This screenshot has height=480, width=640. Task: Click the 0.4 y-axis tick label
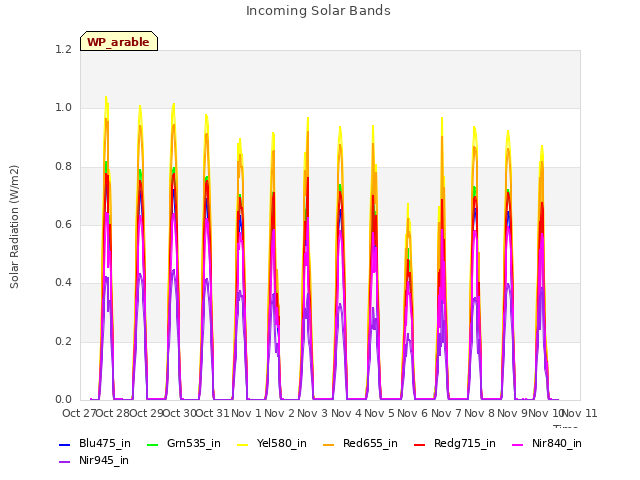tap(63, 283)
